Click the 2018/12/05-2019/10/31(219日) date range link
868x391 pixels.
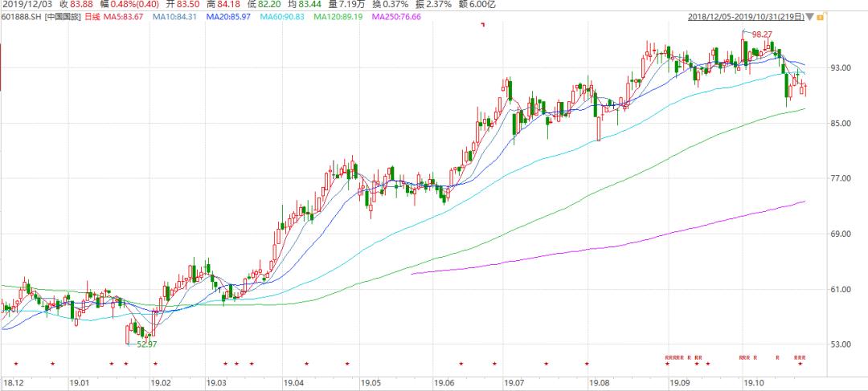[x=746, y=17]
